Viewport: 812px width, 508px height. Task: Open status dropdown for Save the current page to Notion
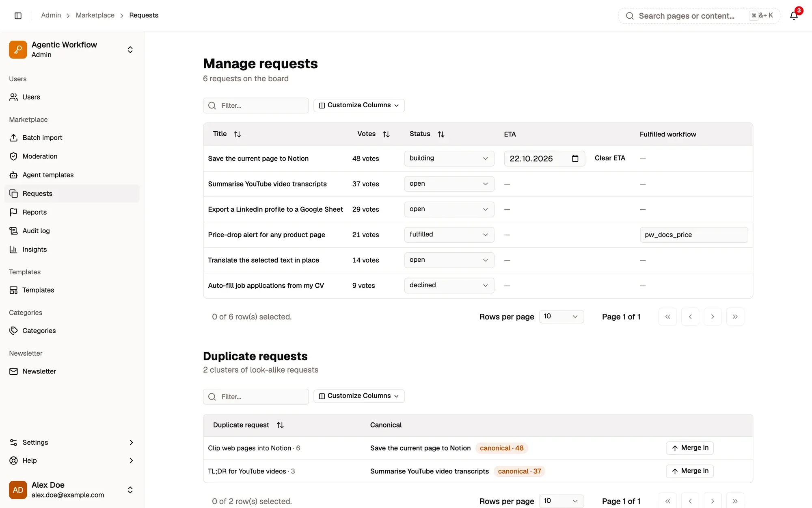click(x=449, y=158)
